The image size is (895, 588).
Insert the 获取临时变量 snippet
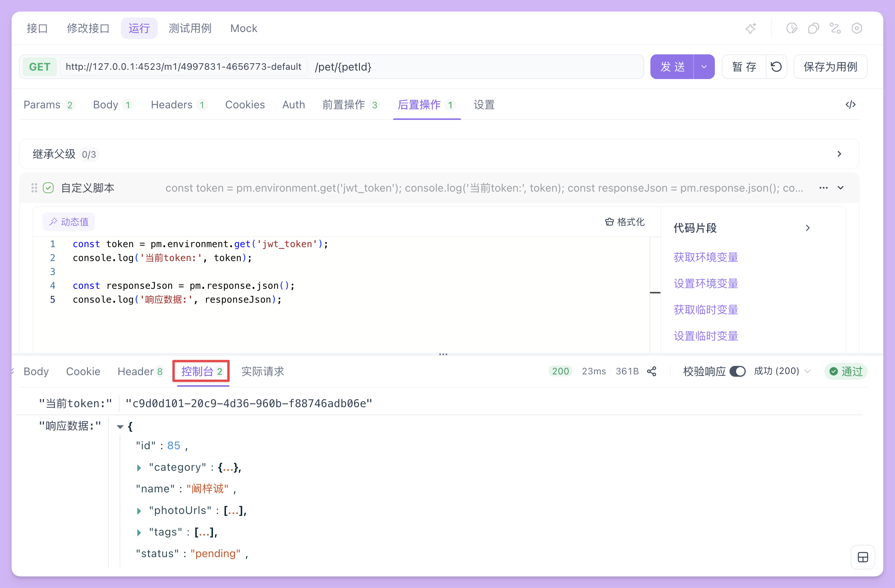(x=706, y=310)
